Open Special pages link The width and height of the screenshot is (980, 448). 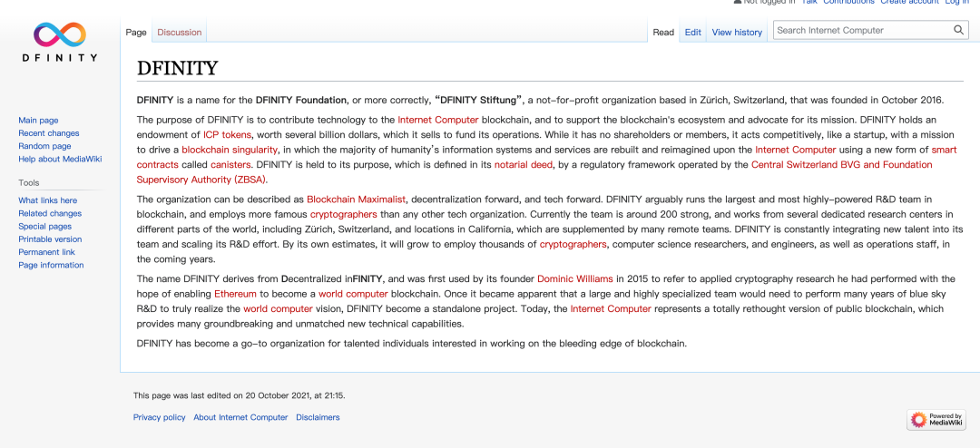pos(45,226)
